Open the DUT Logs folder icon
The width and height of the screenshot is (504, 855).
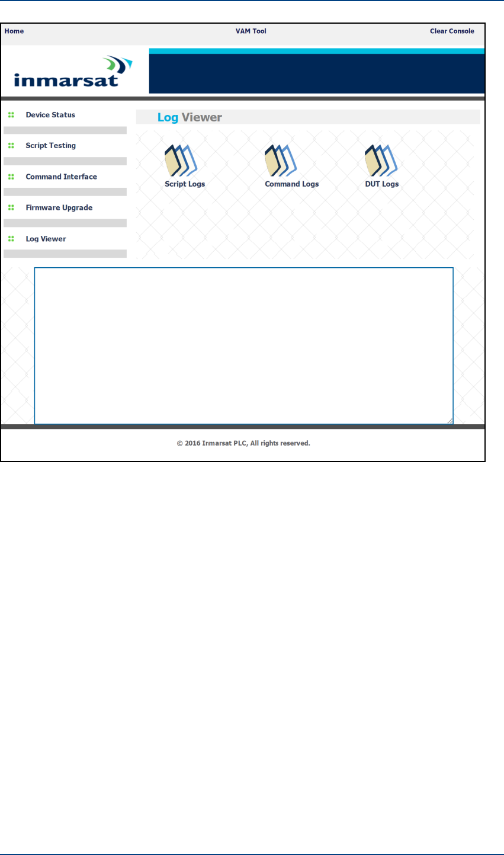[380, 161]
